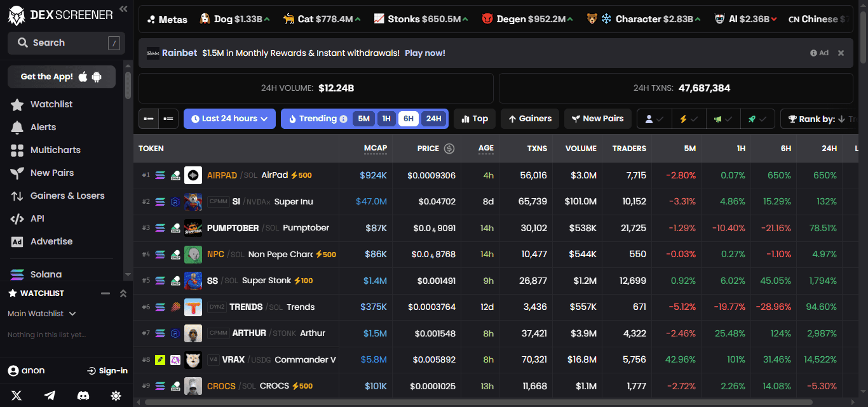Click the Trending info icon
The height and width of the screenshot is (407, 868).
click(344, 119)
